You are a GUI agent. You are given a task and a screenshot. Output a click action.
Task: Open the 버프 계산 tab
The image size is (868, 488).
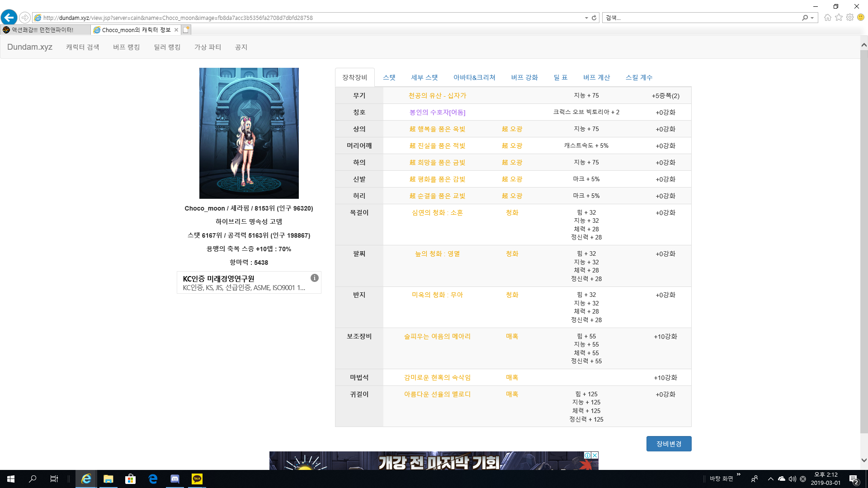[596, 77]
